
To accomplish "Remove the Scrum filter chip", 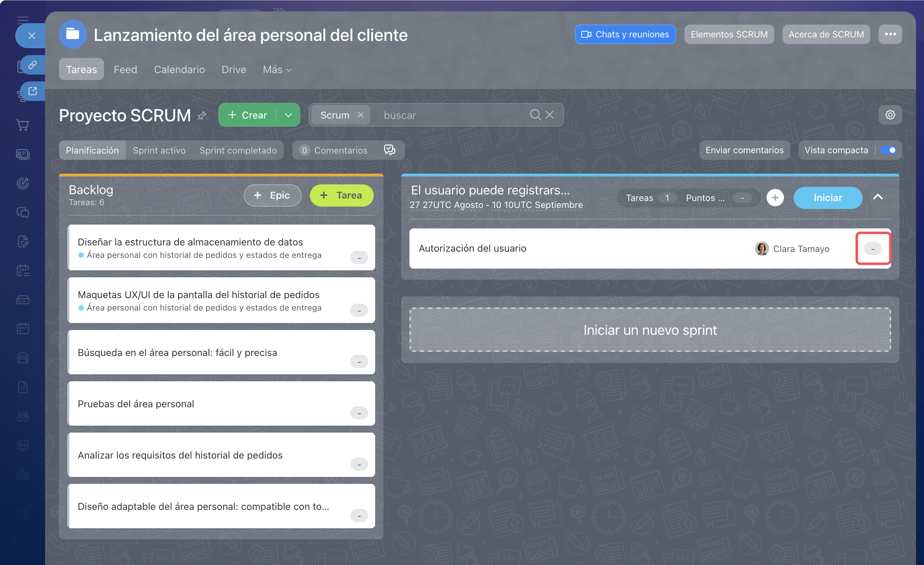I will click(360, 115).
